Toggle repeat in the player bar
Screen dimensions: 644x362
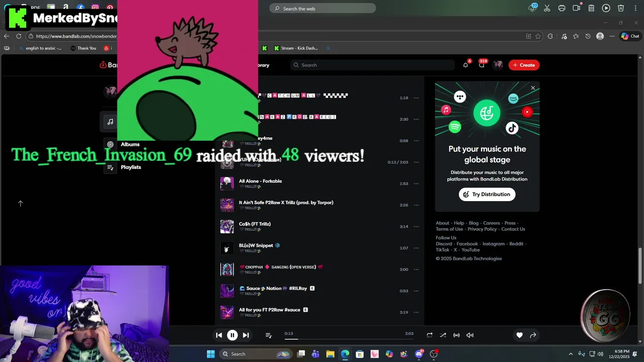429,335
